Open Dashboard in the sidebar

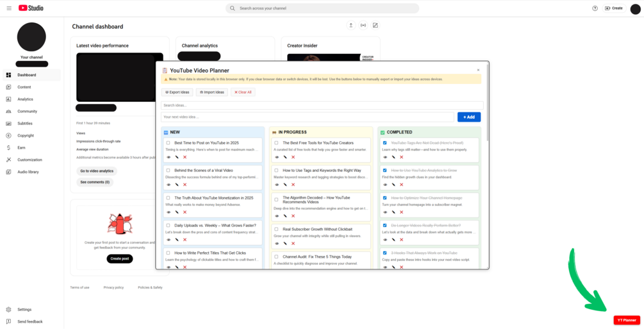pos(31,75)
